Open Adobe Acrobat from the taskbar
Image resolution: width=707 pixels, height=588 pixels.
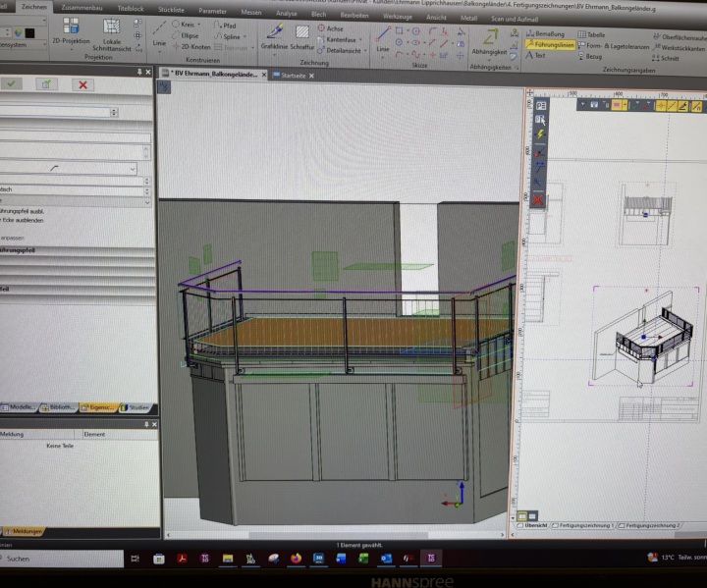click(182, 559)
